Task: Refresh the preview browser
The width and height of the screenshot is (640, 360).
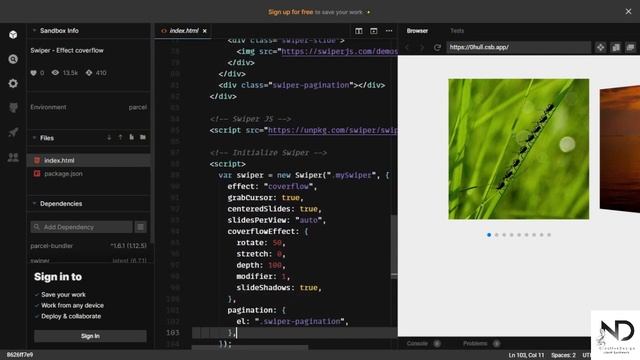Action: click(437, 47)
